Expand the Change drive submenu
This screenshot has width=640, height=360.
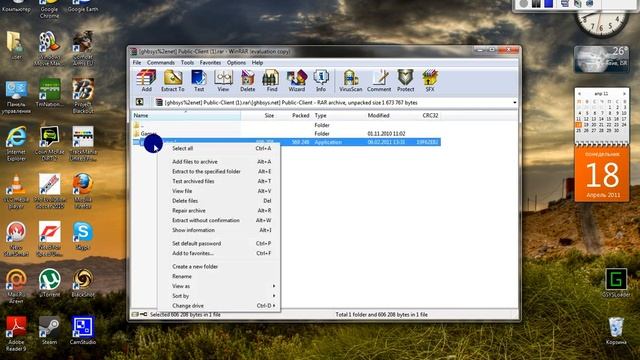219,306
